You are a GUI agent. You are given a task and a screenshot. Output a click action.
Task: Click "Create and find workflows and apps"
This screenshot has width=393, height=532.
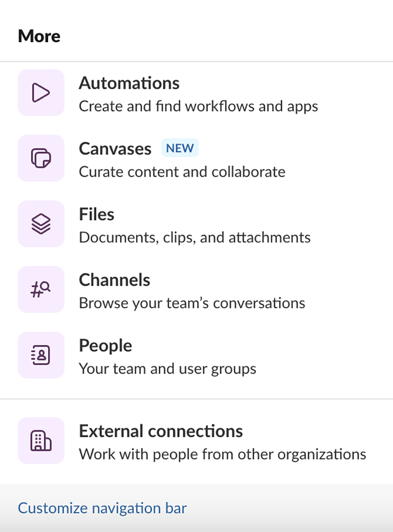click(198, 106)
